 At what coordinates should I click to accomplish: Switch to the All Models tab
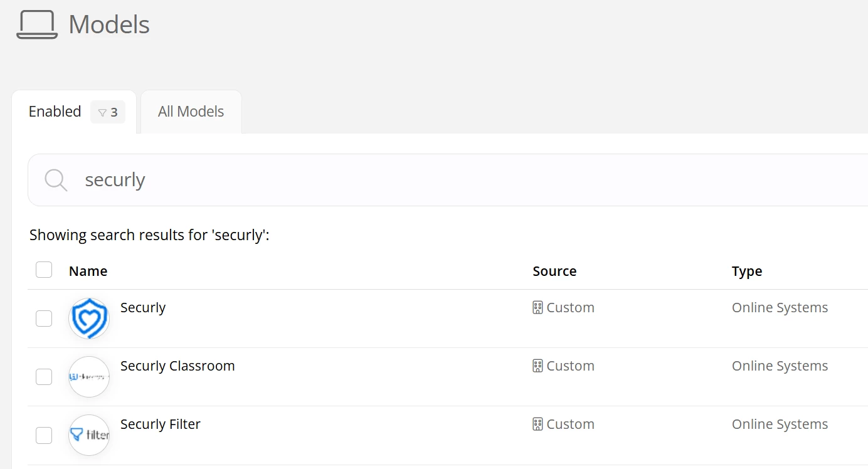(x=191, y=112)
